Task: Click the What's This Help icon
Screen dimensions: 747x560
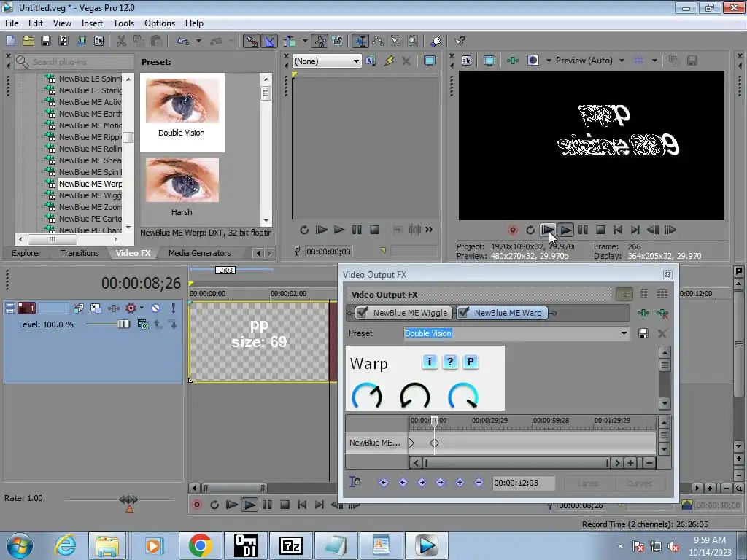Action: pos(460,42)
